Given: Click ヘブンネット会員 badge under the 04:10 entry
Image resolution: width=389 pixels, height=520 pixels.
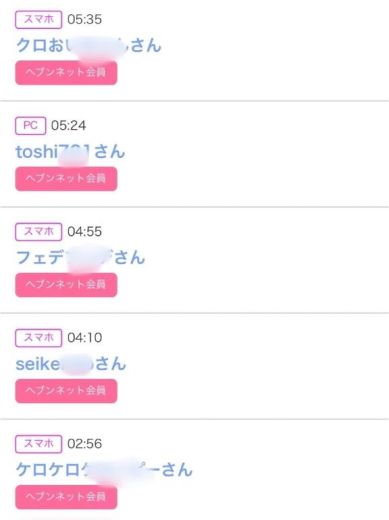Looking at the screenshot, I should (x=66, y=391).
